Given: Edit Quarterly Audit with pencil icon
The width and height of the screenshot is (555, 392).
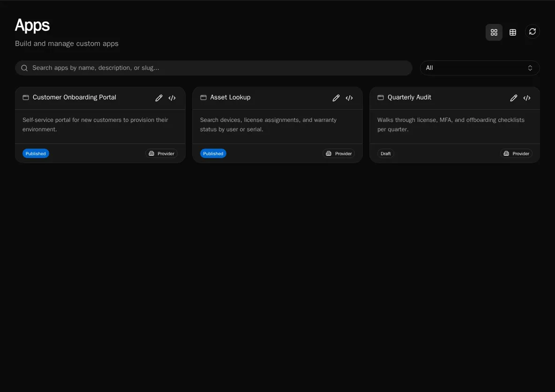Looking at the screenshot, I should tap(514, 98).
